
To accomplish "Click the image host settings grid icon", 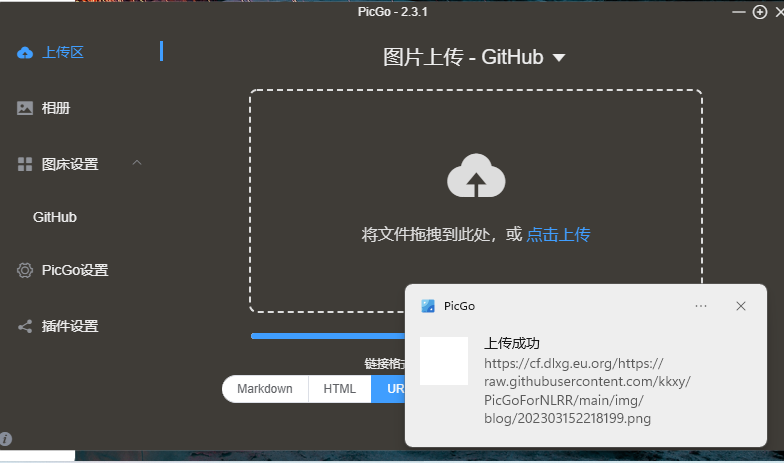I will click(24, 164).
